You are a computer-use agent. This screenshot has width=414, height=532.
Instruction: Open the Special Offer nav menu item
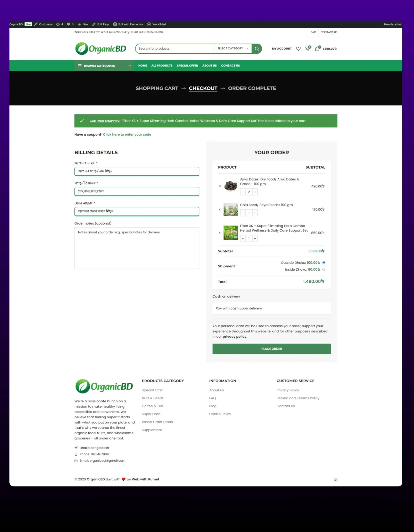[187, 65]
